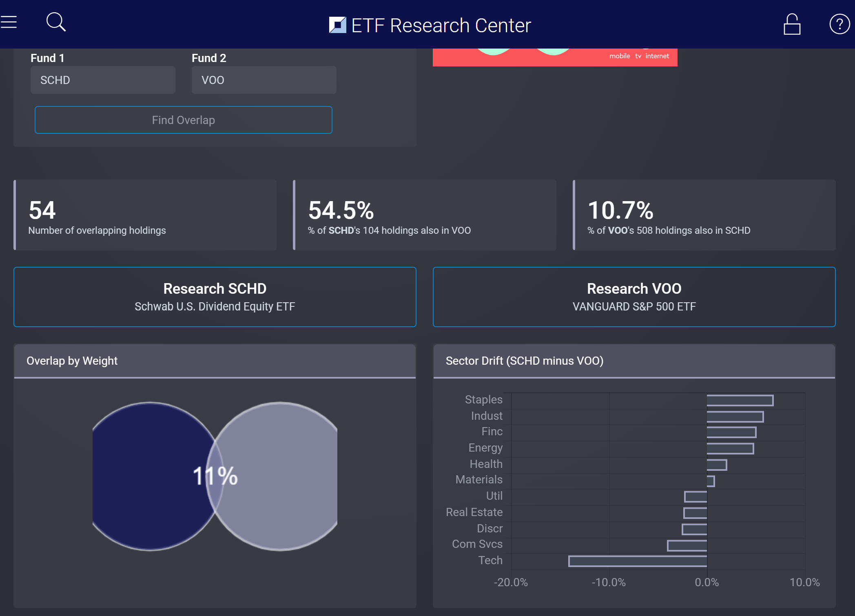Image resolution: width=855 pixels, height=616 pixels.
Task: Open Research SCHD fund details
Action: (215, 297)
